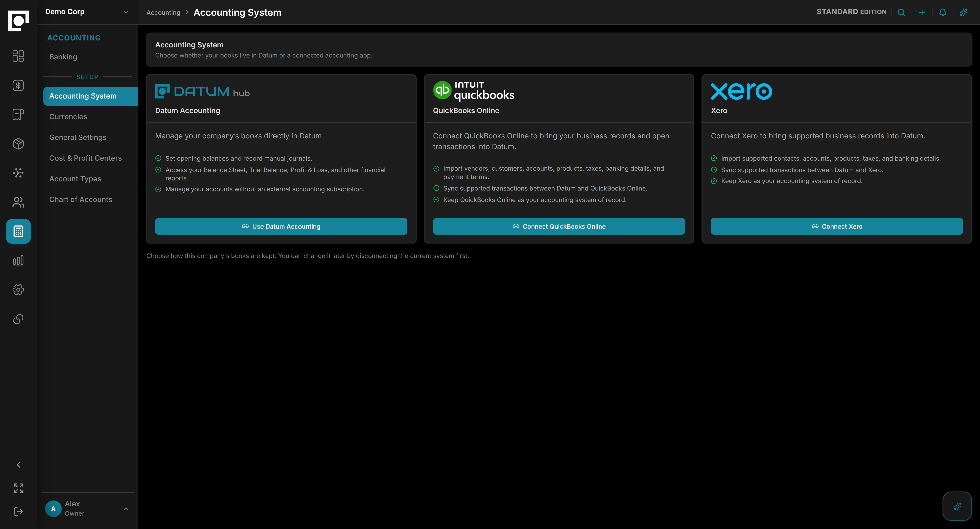Open the dollar sign sales icon

(18, 85)
